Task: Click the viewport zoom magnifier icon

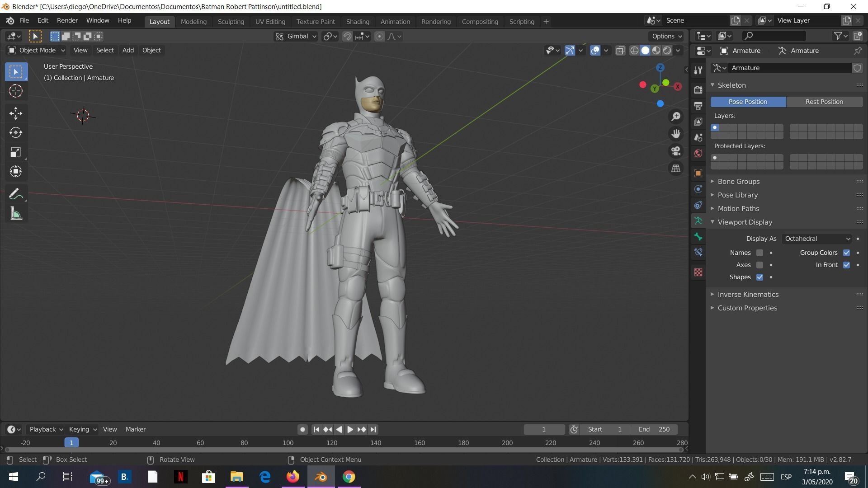Action: click(x=676, y=117)
